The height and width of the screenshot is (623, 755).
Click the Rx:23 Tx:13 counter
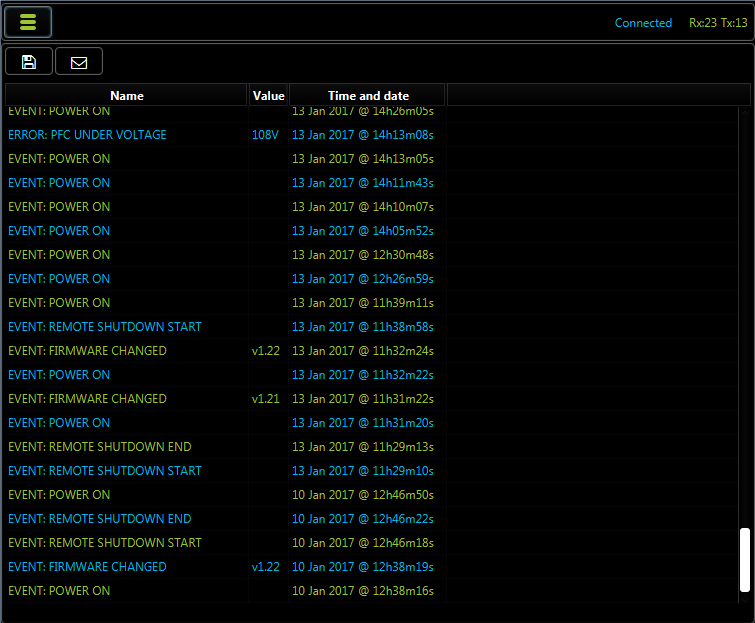pyautogui.click(x=718, y=23)
